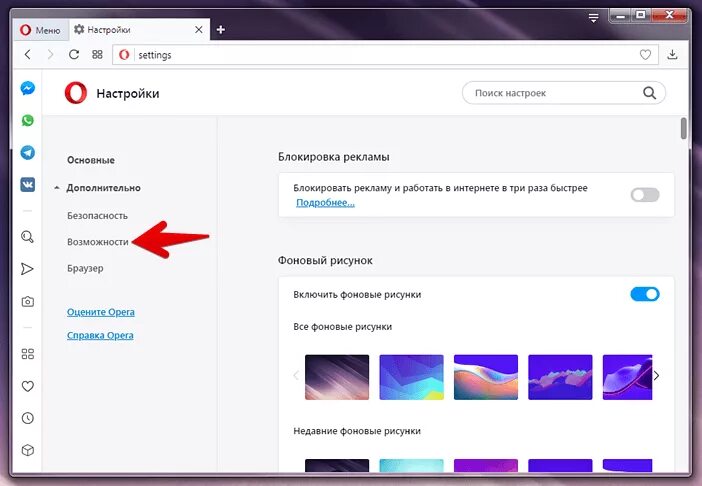Open history clock icon
Viewport: 702px width, 486px height.
tap(28, 418)
